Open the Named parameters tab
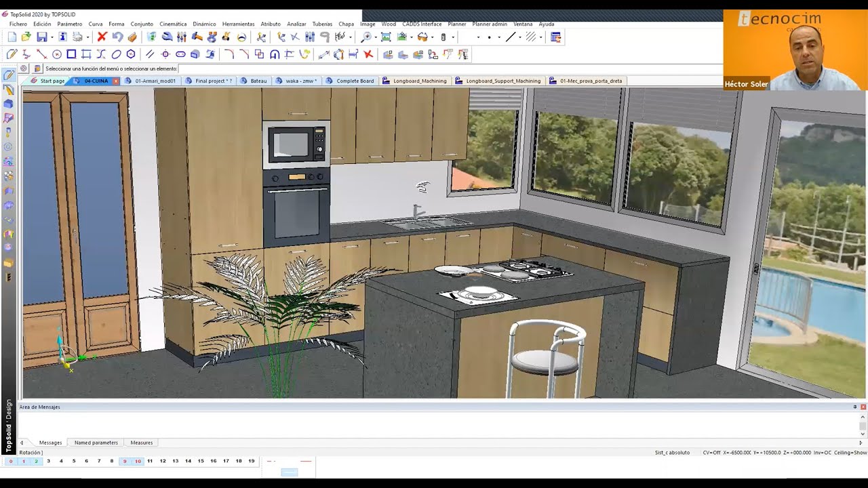The height and width of the screenshot is (488, 868). [x=96, y=443]
